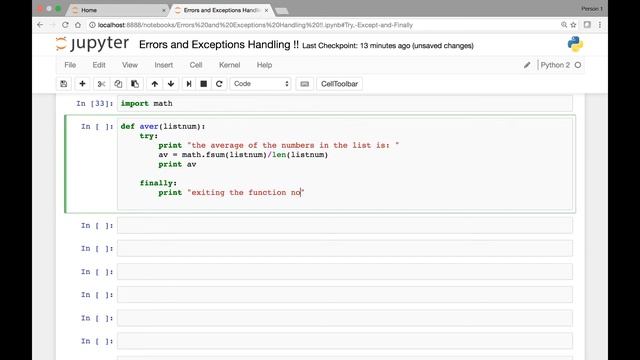Move the selected cell down

[171, 84]
